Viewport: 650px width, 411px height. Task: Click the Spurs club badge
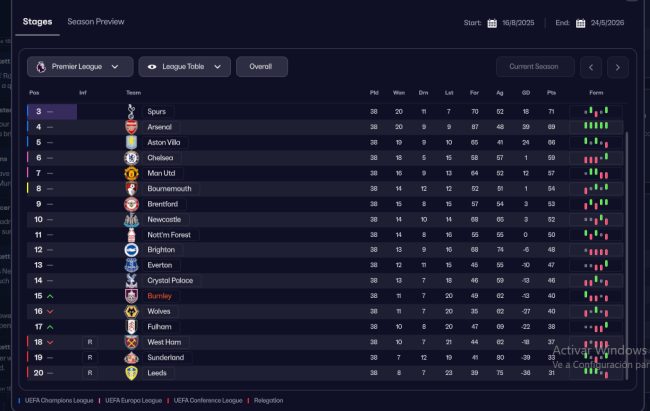point(130,112)
